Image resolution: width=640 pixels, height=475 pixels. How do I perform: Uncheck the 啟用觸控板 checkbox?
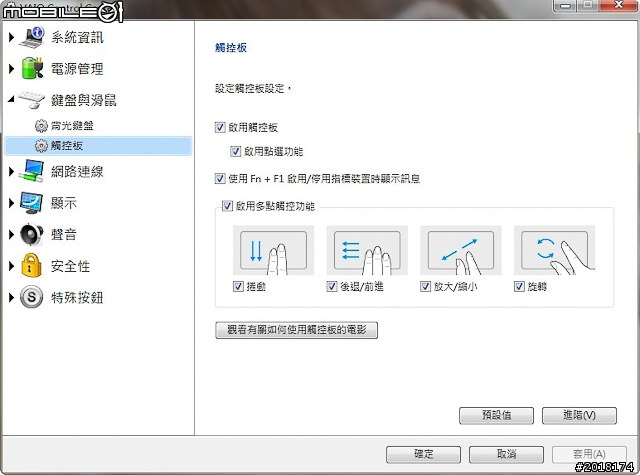pos(221,128)
